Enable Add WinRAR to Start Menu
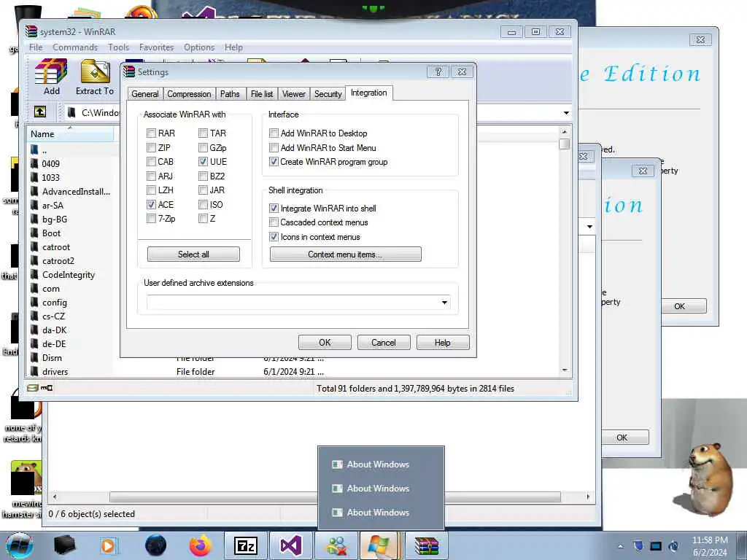This screenshot has width=747, height=560. (274, 147)
